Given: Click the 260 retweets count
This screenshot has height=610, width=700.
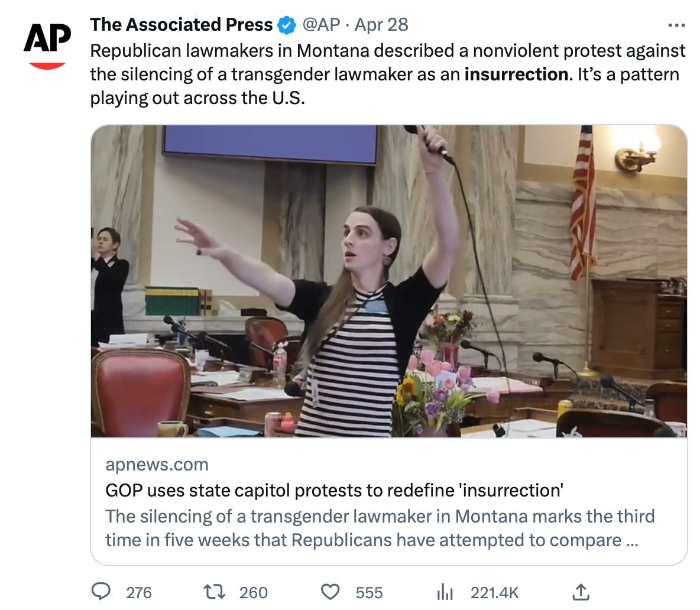Looking at the screenshot, I should 253,592.
